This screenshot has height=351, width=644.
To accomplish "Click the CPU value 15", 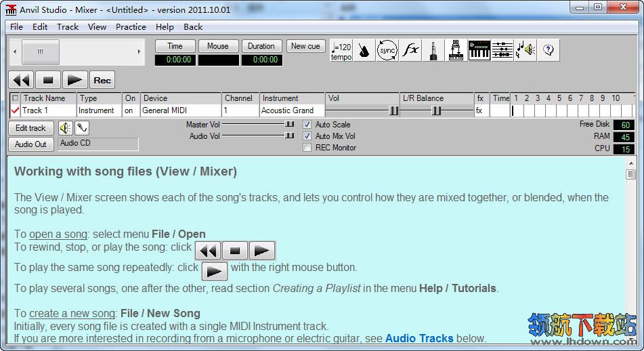I will click(x=624, y=149).
